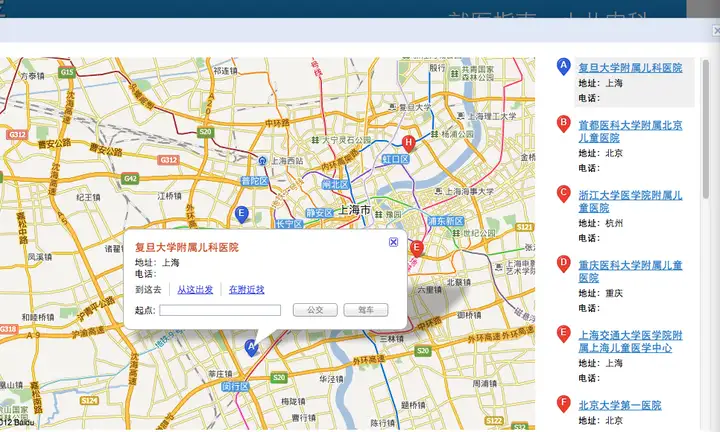Click the G42 highway shield on the map
720x432 pixels.
point(130,179)
